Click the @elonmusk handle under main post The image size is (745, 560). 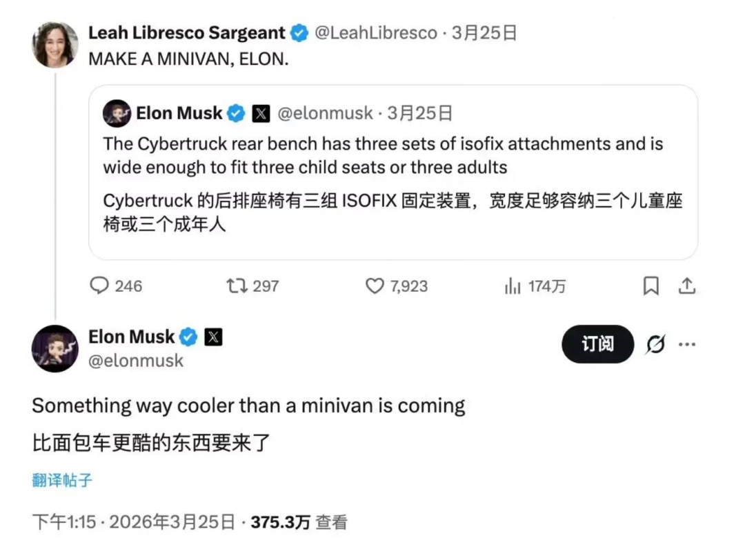click(136, 360)
